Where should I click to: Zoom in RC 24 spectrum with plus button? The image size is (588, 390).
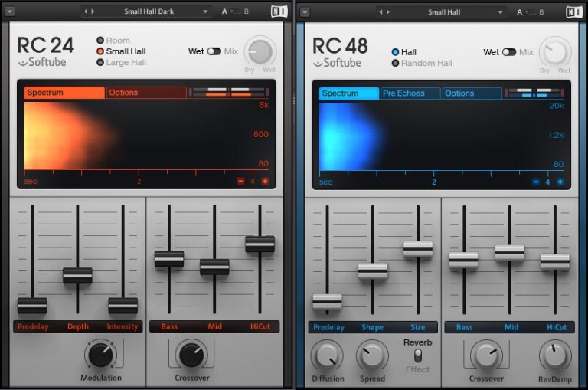(x=265, y=182)
